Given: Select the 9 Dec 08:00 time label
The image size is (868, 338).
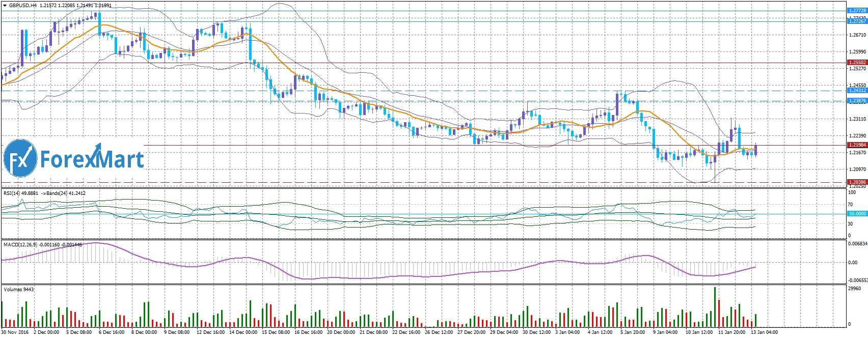Looking at the screenshot, I should point(177,332).
